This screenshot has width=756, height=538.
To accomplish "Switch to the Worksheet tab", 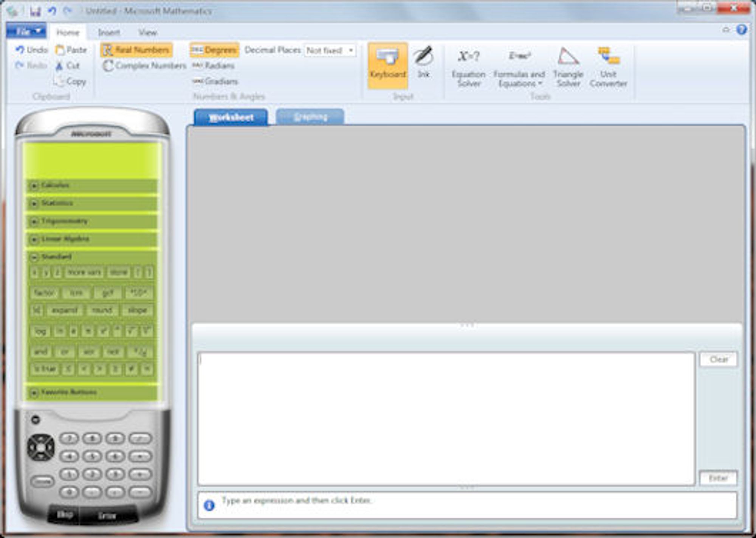I will (231, 117).
